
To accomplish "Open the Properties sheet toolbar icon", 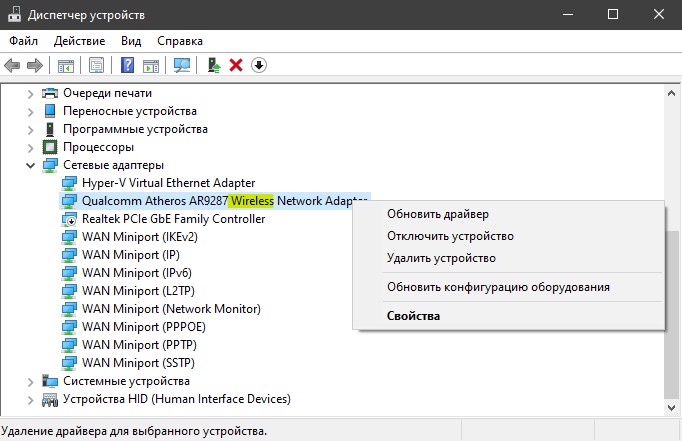I will pyautogui.click(x=97, y=66).
